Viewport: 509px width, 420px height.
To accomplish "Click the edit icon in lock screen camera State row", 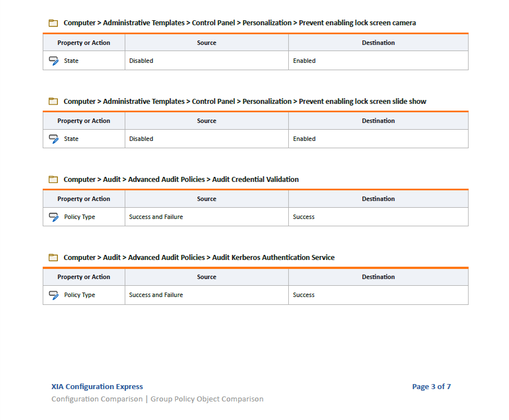I will (54, 61).
